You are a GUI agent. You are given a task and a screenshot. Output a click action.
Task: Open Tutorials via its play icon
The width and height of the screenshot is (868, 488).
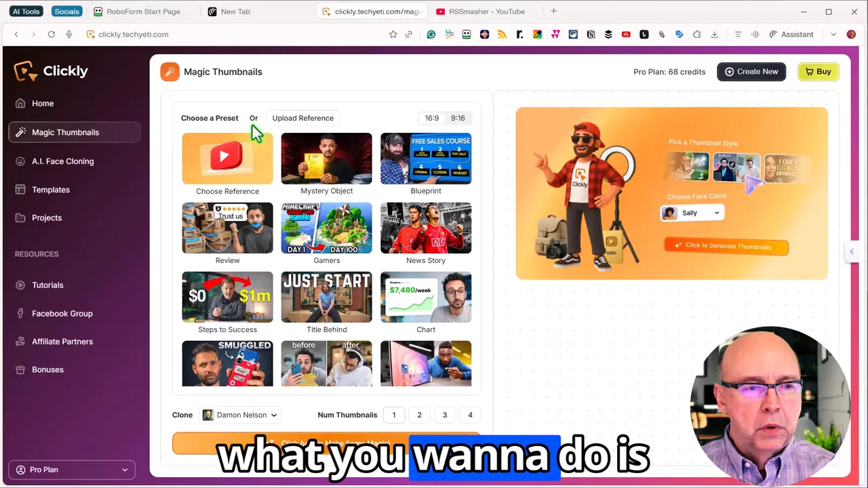tap(20, 285)
